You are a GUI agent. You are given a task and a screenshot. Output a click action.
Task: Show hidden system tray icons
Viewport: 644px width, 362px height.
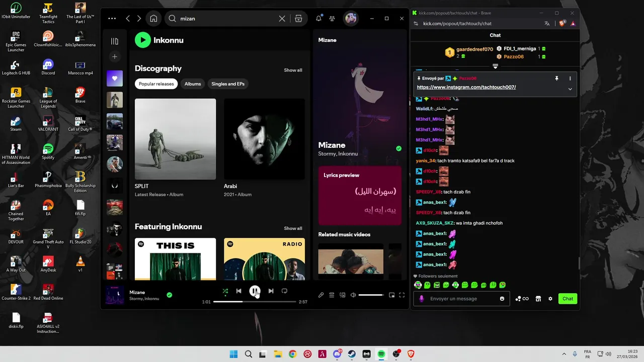pyautogui.click(x=563, y=354)
